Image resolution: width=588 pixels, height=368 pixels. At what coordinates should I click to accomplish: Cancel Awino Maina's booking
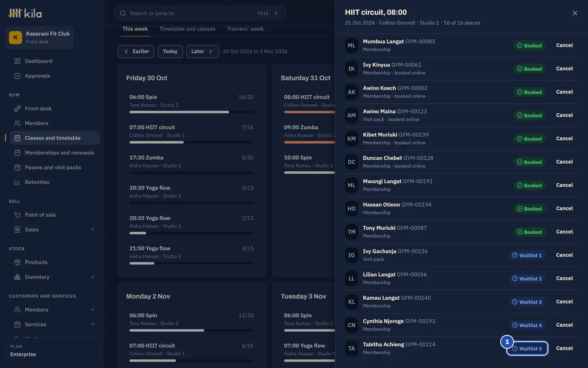pyautogui.click(x=564, y=115)
